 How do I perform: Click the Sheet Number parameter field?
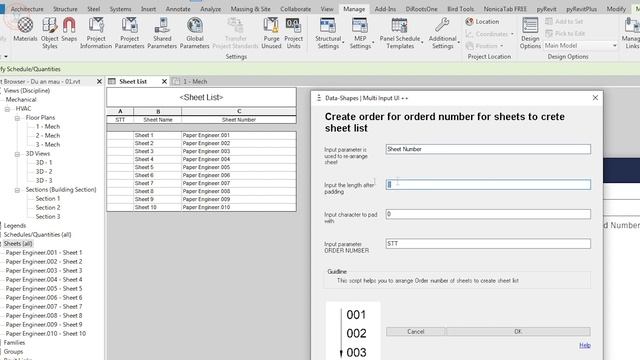(488, 149)
